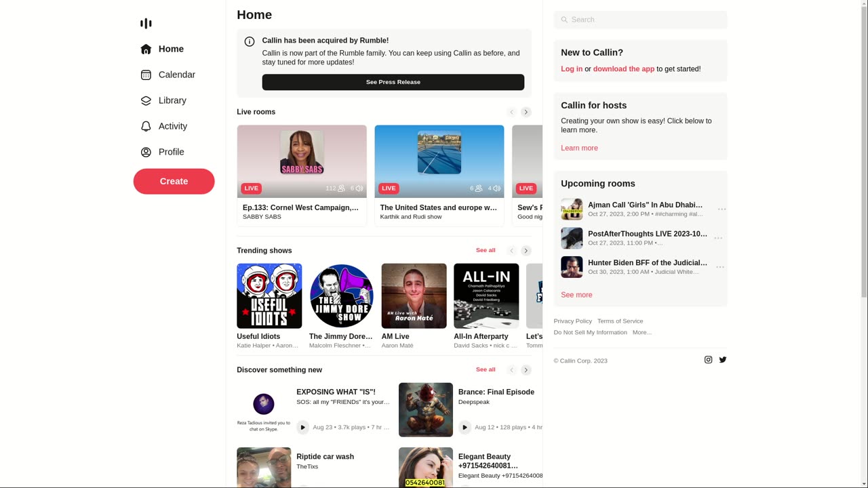Viewport: 868px width, 488px height.
Task: Click the Library stack icon
Action: [146, 100]
